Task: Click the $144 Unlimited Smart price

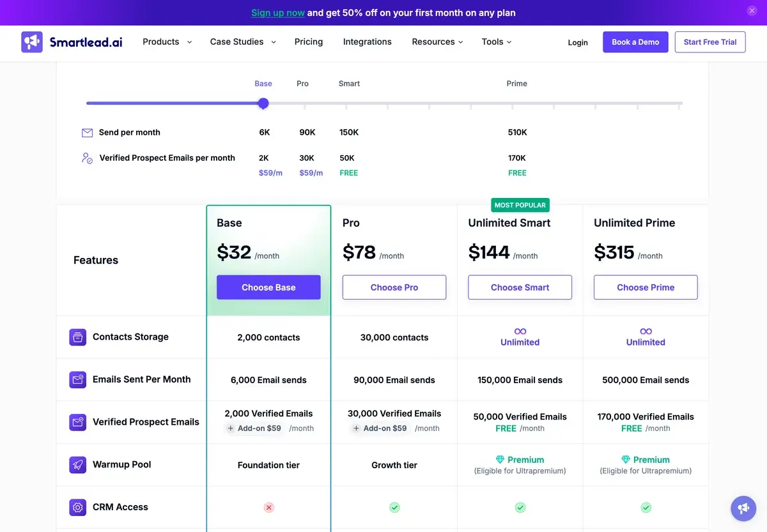Action: [489, 252]
